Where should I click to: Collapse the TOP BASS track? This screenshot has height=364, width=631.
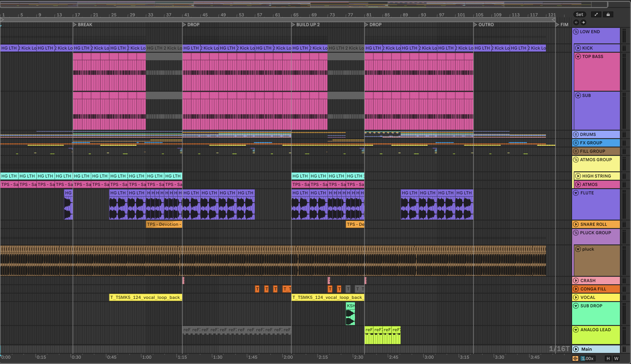pyautogui.click(x=578, y=56)
